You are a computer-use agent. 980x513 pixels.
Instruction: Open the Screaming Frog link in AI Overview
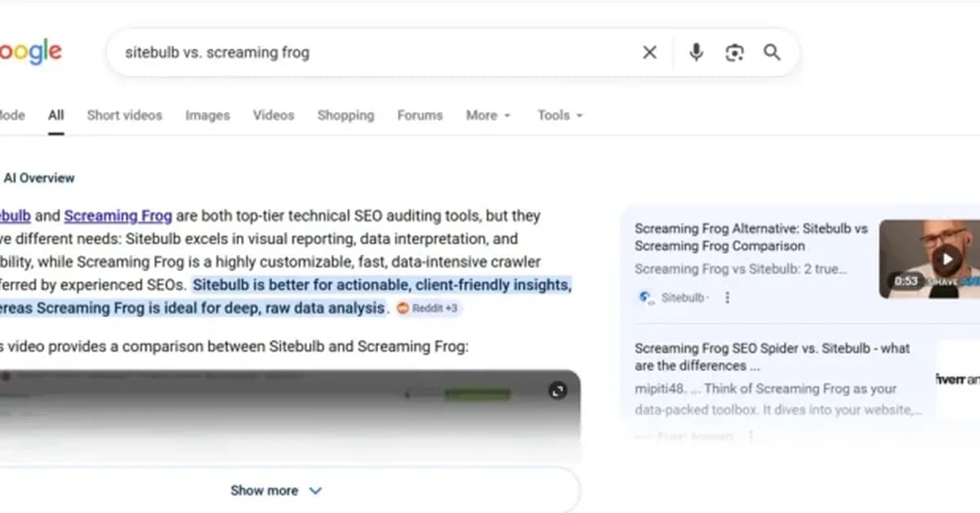coord(118,215)
